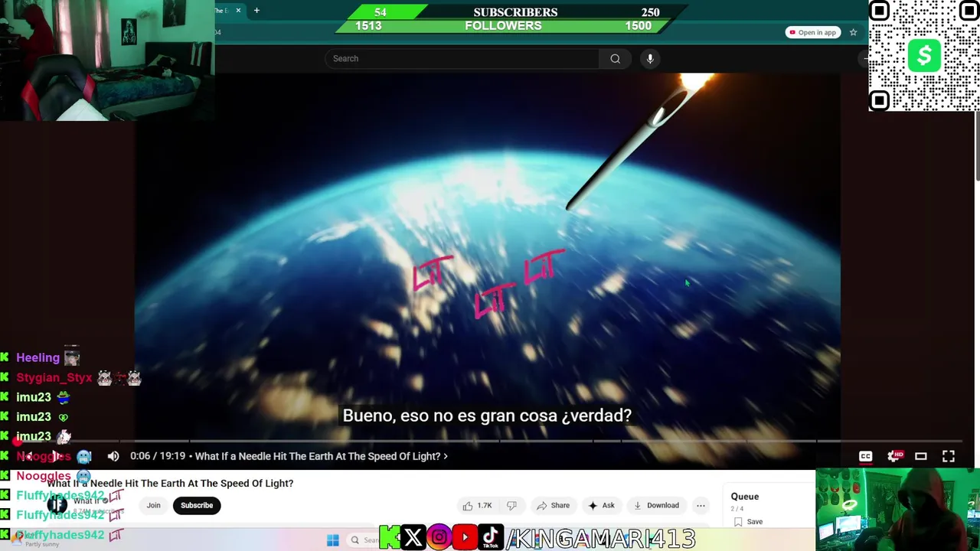980x551 pixels.
Task: Like the video with thumbs up
Action: coord(477,505)
